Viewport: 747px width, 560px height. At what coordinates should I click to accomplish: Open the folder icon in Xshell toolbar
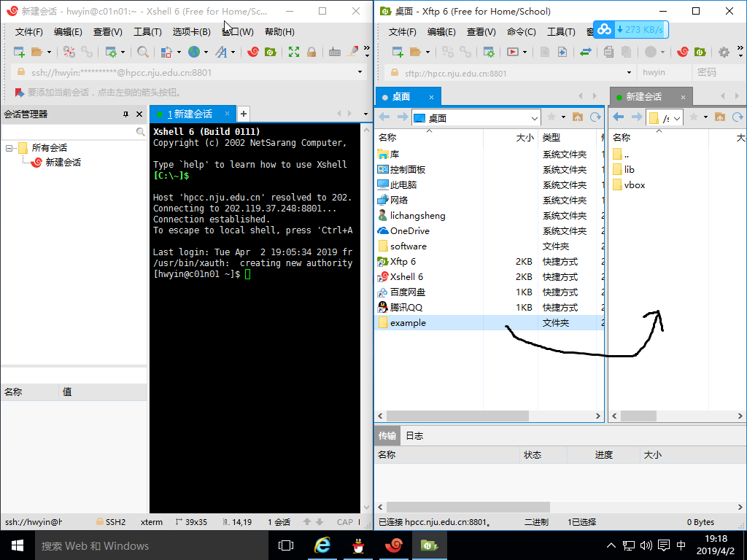36,52
